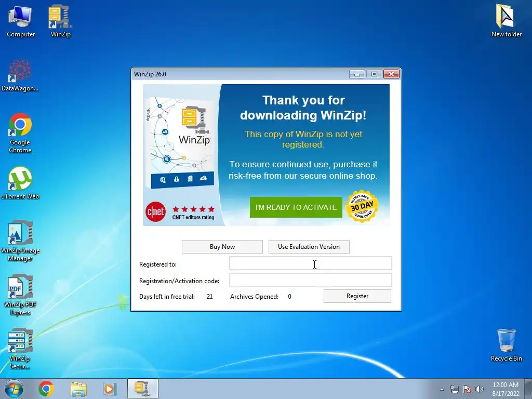Screen dimensions: 532x399
Task: Open Windows Explorer from the taskbar
Action: click(78, 389)
